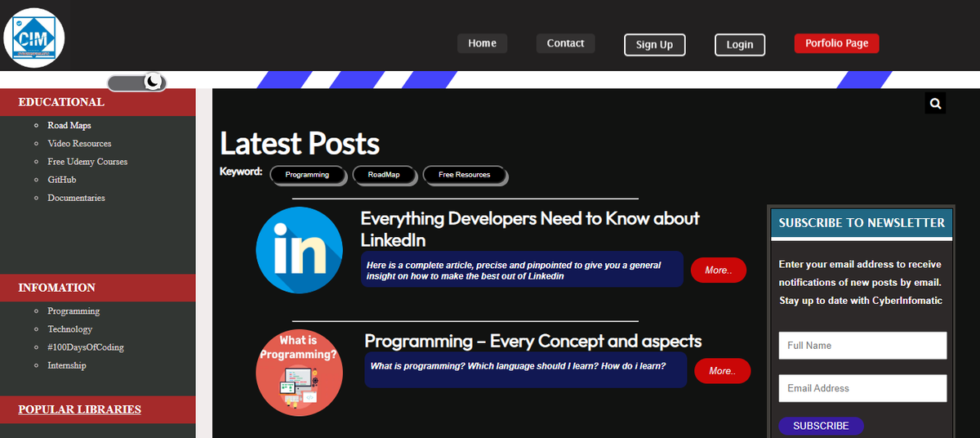The width and height of the screenshot is (980, 438).
Task: Open the Contact page
Action: pos(566,43)
